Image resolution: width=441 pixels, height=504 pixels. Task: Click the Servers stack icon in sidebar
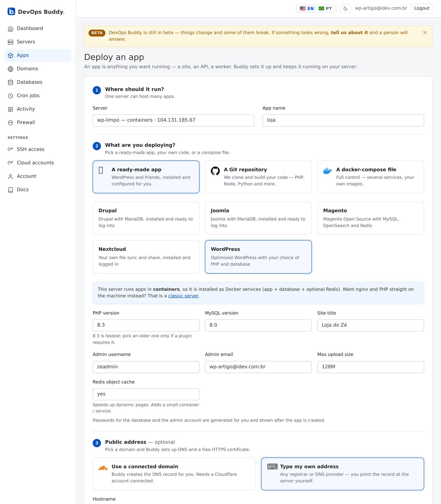[x=10, y=42]
